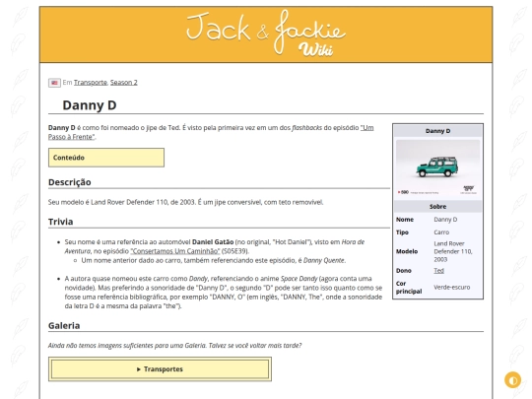
Task: Open the Ted owner link in infobox
Action: 438,270
